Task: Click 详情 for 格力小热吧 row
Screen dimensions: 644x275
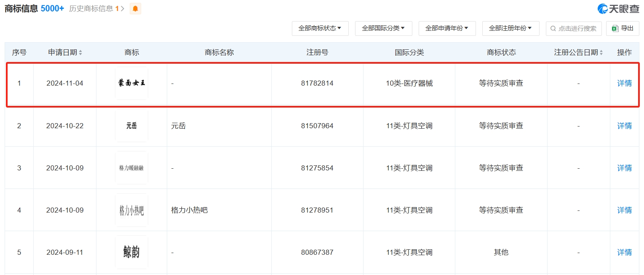Action: pyautogui.click(x=624, y=210)
